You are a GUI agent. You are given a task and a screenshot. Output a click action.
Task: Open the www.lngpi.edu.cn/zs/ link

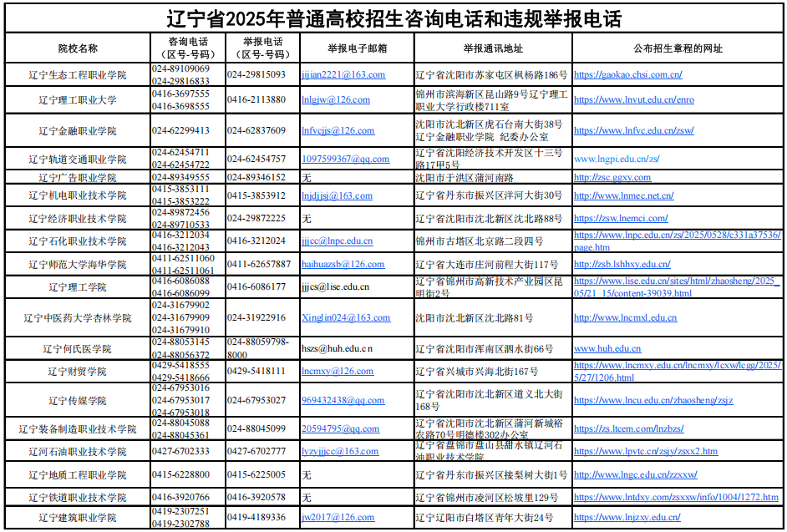[617, 159]
